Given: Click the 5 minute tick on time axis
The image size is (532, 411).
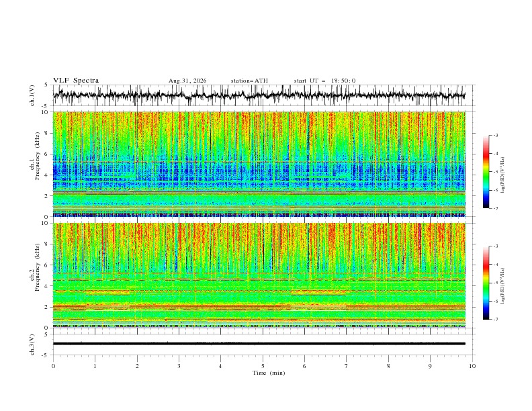Looking at the screenshot, I should [263, 366].
